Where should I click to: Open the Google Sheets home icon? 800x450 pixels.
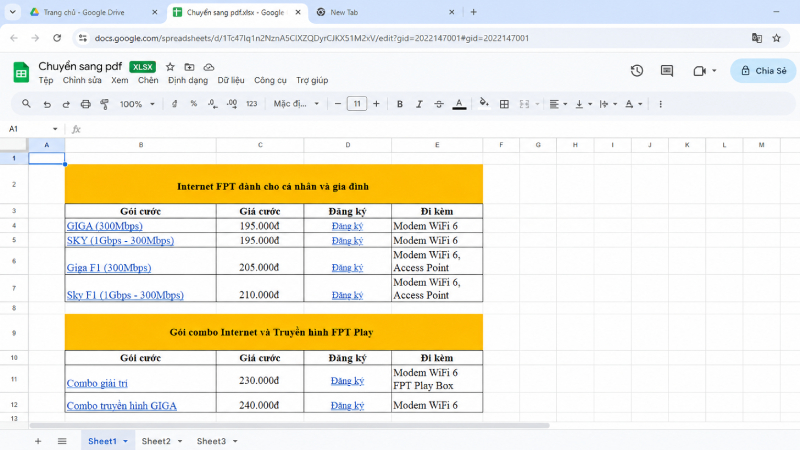(x=21, y=72)
